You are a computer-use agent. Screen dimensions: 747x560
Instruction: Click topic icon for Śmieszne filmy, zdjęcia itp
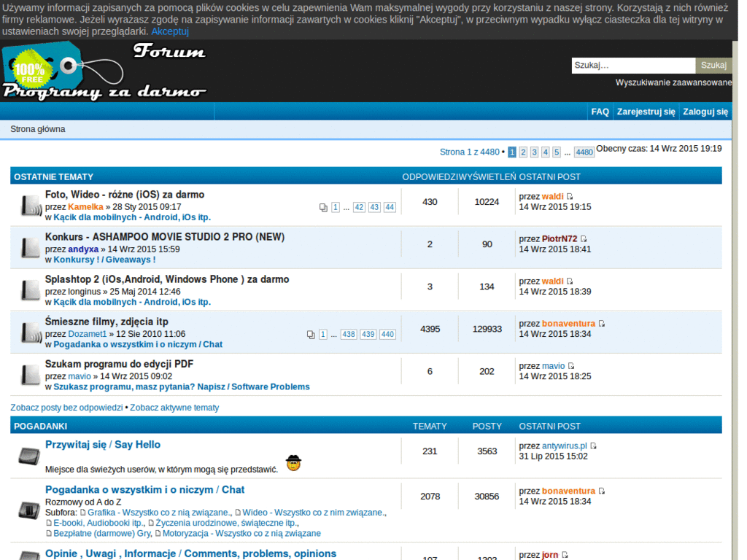pyautogui.click(x=31, y=332)
